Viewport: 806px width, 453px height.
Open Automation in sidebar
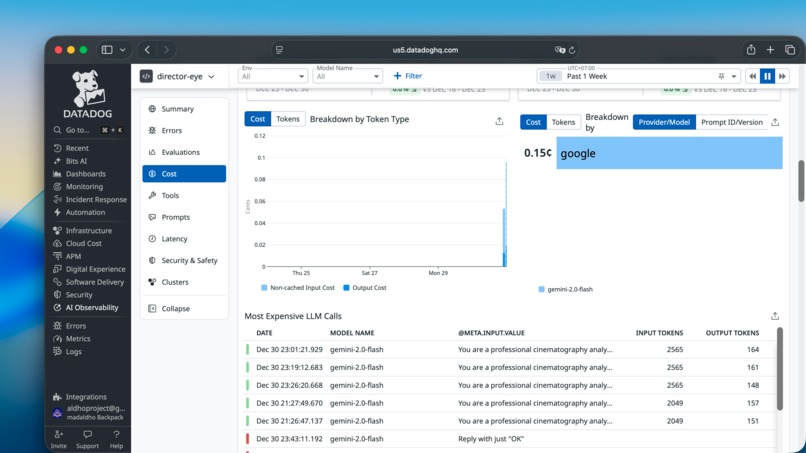tap(85, 212)
